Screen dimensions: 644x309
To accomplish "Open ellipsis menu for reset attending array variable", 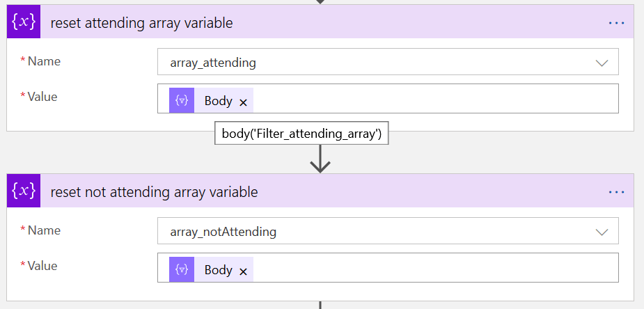I will pyautogui.click(x=616, y=22).
